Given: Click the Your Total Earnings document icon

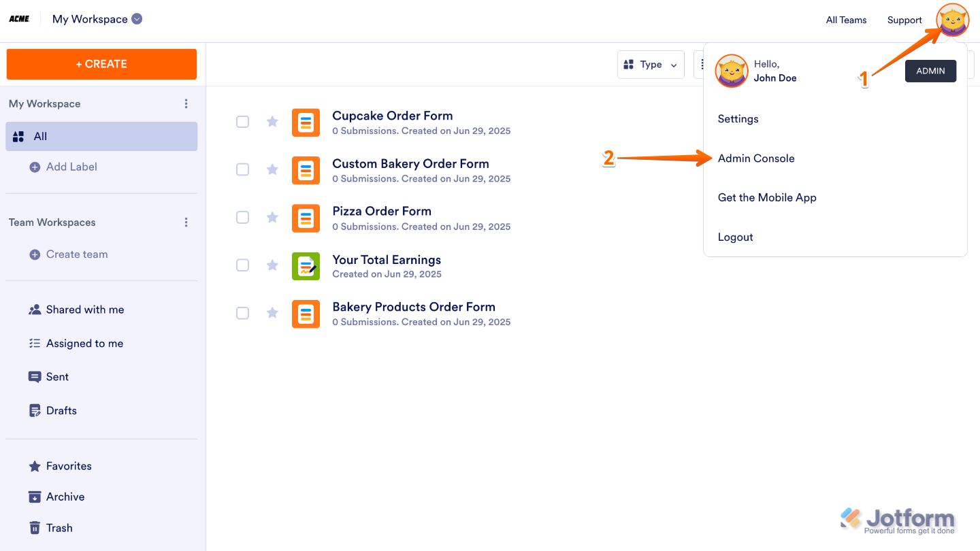Looking at the screenshot, I should 306,266.
